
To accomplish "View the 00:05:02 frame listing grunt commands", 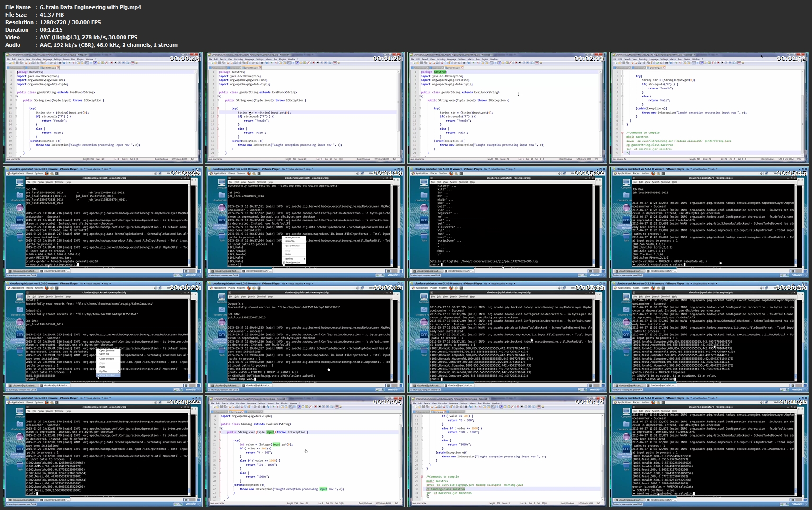I will [x=507, y=222].
